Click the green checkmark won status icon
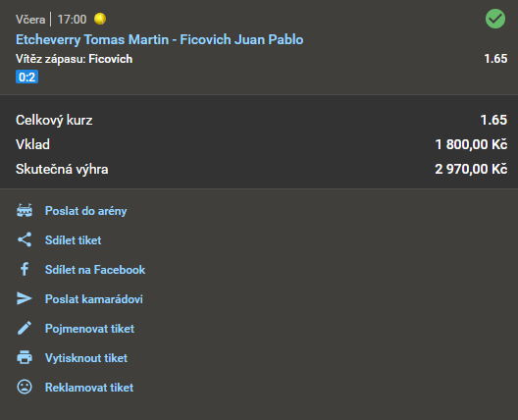This screenshot has height=420, width=518. tap(495, 19)
